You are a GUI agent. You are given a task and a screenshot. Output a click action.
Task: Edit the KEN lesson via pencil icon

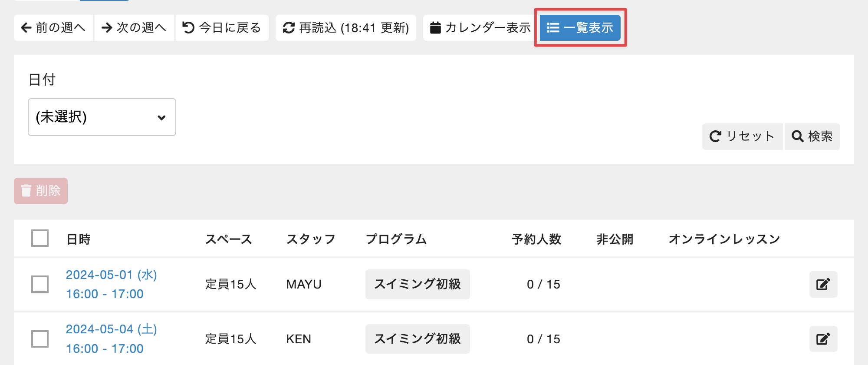(x=823, y=339)
